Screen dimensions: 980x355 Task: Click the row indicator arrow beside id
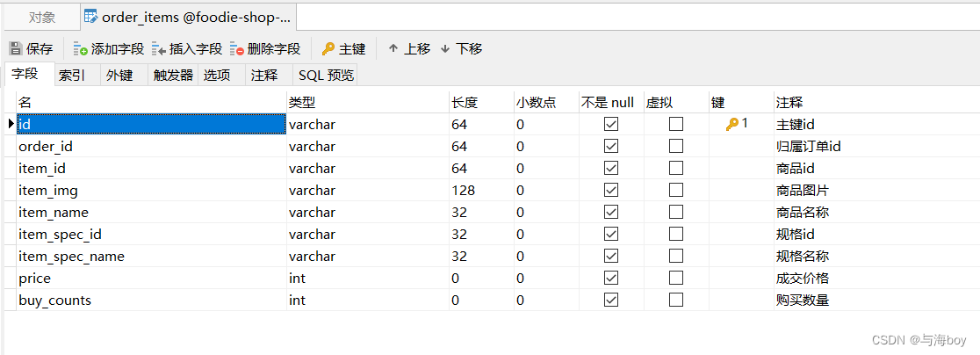click(x=11, y=125)
